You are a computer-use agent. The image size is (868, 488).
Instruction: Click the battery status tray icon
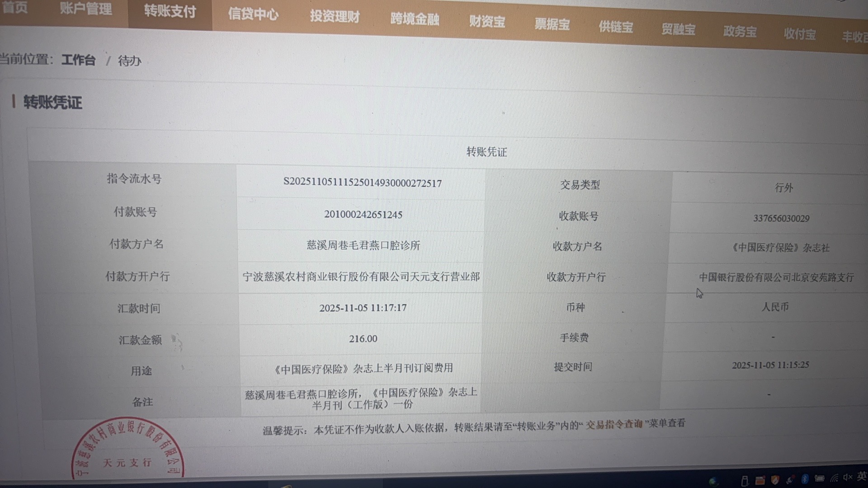[820, 478]
